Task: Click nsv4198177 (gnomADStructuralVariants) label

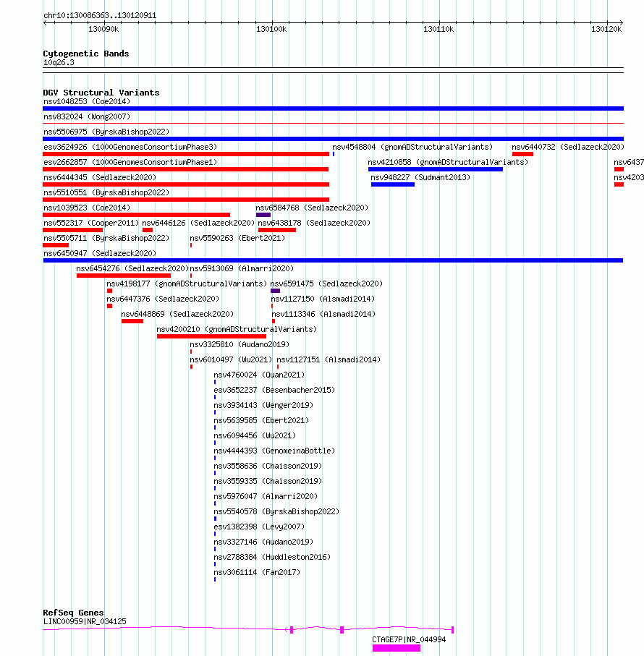Action: tap(187, 284)
